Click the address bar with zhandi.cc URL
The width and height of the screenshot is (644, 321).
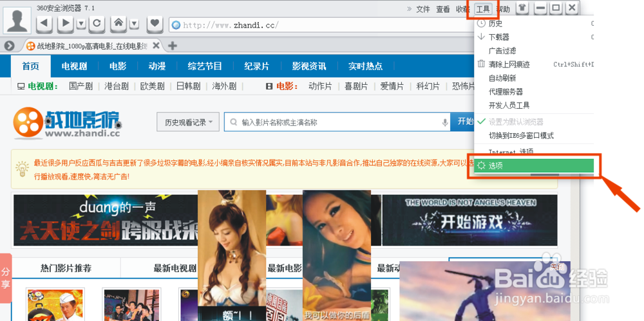pos(323,25)
